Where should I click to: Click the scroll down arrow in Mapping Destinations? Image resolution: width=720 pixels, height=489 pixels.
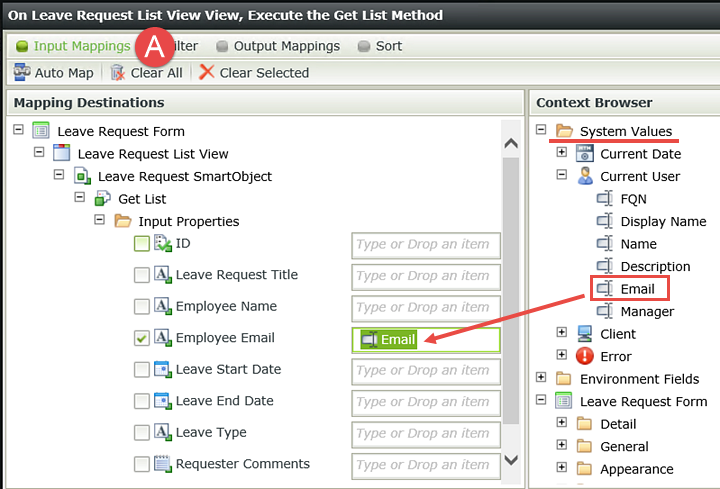tap(511, 460)
